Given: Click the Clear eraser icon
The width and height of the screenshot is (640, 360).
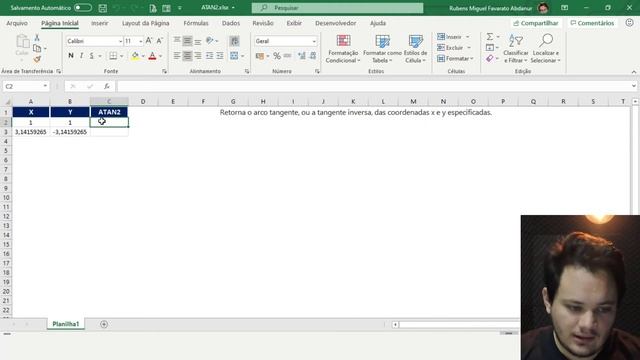Looking at the screenshot, I should [490, 59].
